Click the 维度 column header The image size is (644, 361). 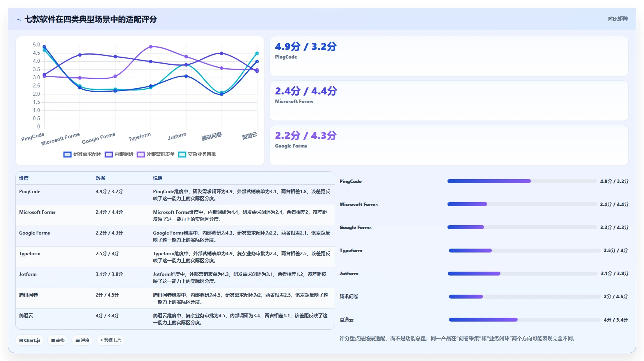pos(24,178)
